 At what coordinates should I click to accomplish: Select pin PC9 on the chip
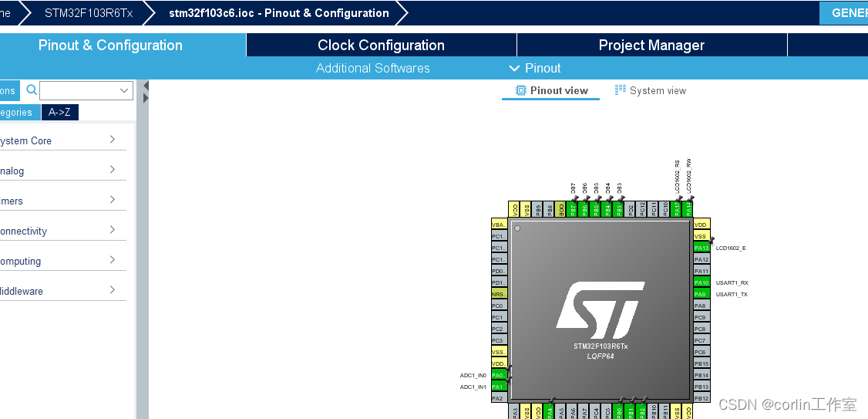(701, 318)
